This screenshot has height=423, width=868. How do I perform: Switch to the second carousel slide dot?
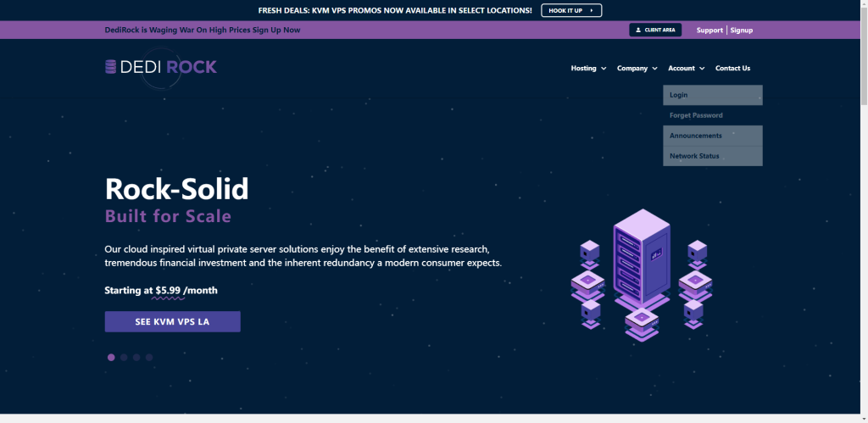click(x=124, y=358)
